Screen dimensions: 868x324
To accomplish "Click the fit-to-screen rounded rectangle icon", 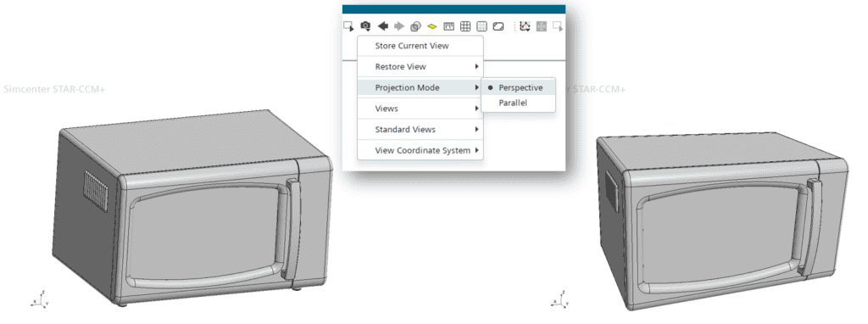I will point(498,26).
